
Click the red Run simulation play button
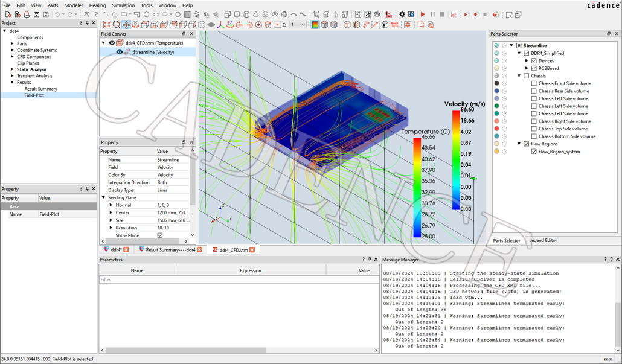point(423,14)
